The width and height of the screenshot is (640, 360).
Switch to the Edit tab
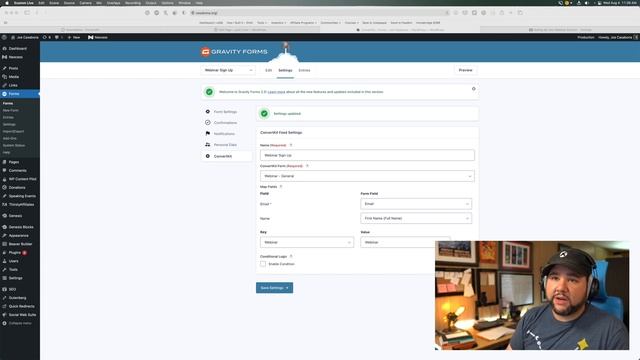click(268, 70)
